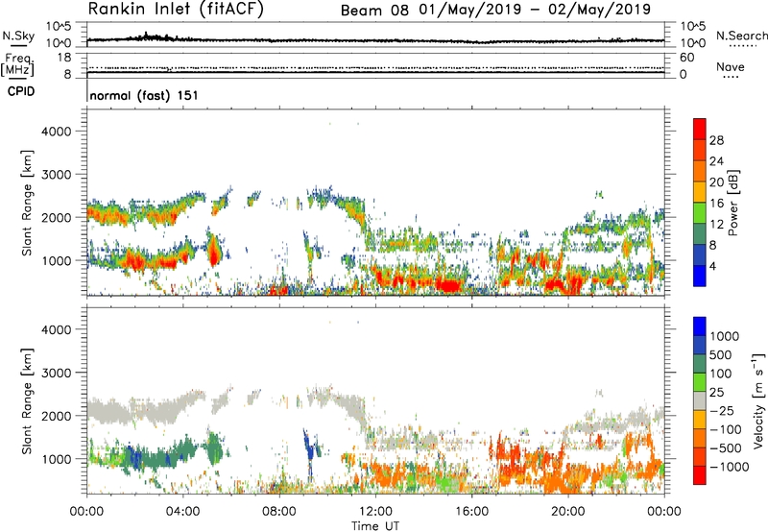Click the "Nave" legend label
This screenshot has height=532, width=768.
[731, 66]
